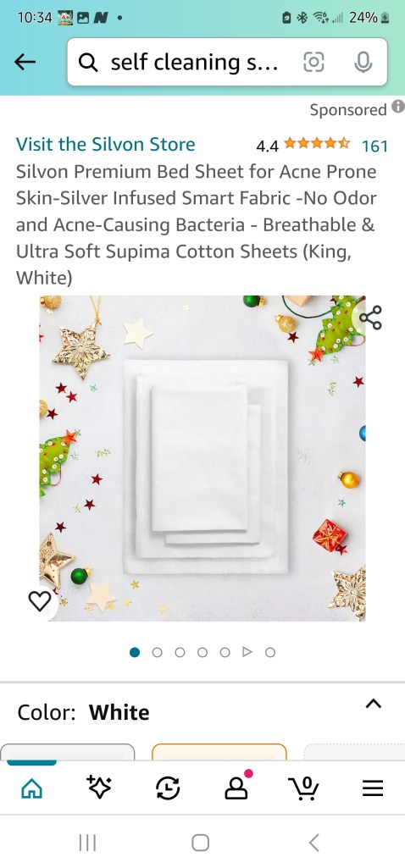
Task: Jump to product video play indicator
Action: click(247, 653)
